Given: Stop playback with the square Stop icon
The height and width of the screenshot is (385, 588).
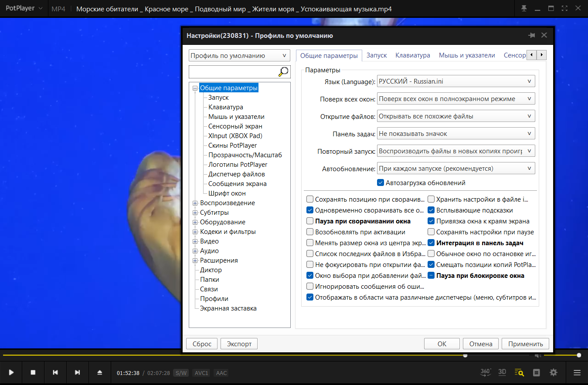Looking at the screenshot, I should (33, 373).
